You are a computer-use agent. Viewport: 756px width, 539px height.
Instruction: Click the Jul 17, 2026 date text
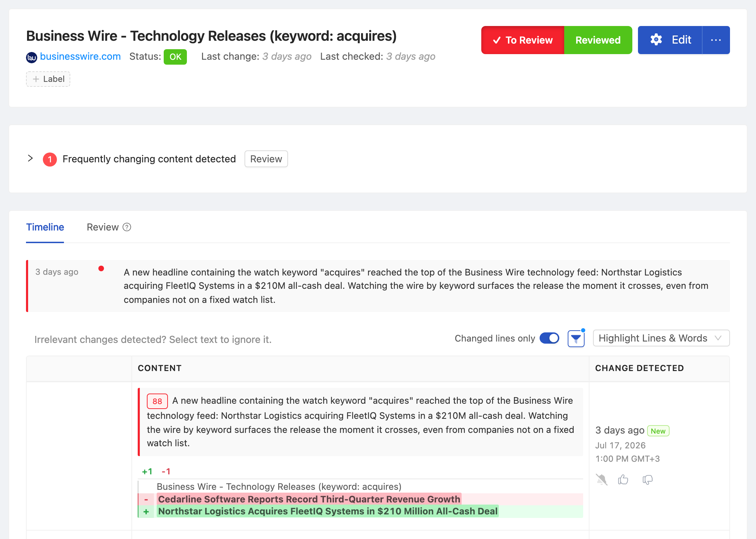click(x=620, y=446)
